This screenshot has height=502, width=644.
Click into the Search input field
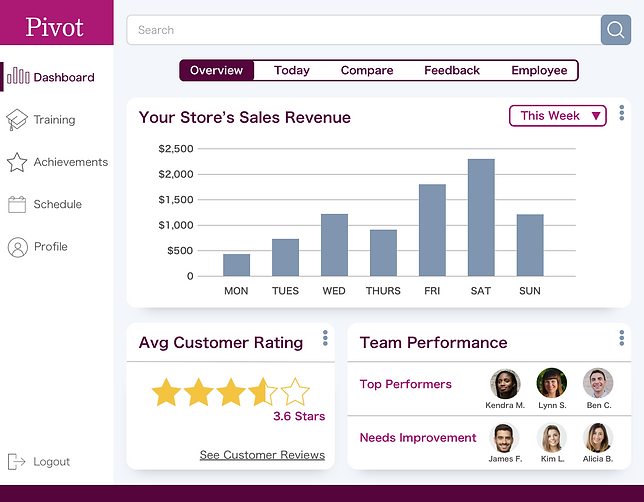tap(363, 30)
